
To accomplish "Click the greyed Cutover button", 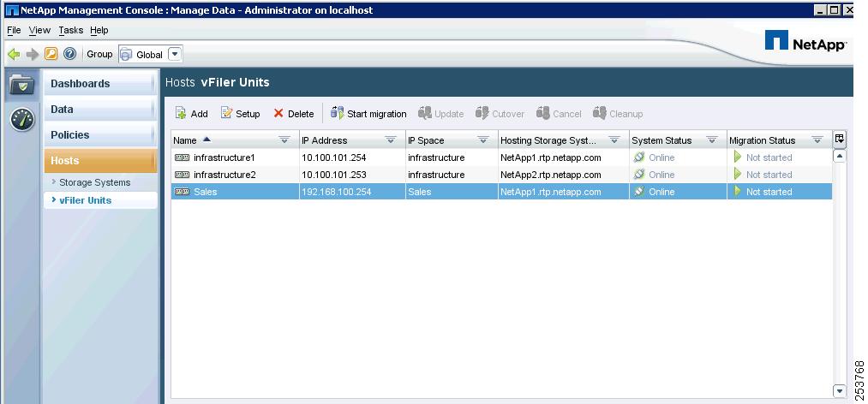I will [500, 113].
